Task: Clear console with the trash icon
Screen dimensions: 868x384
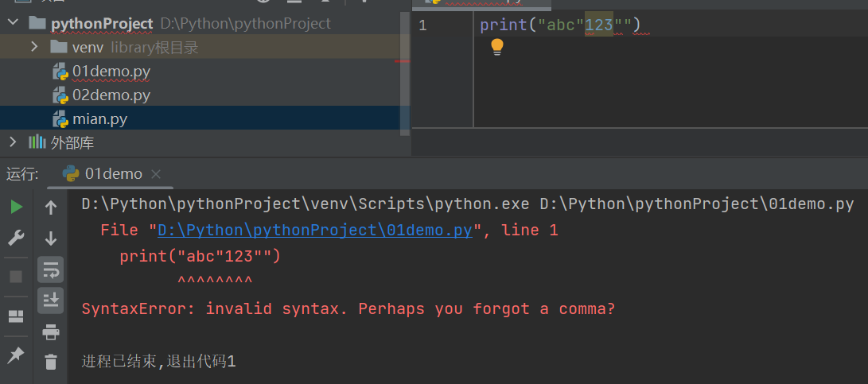Action: [51, 362]
